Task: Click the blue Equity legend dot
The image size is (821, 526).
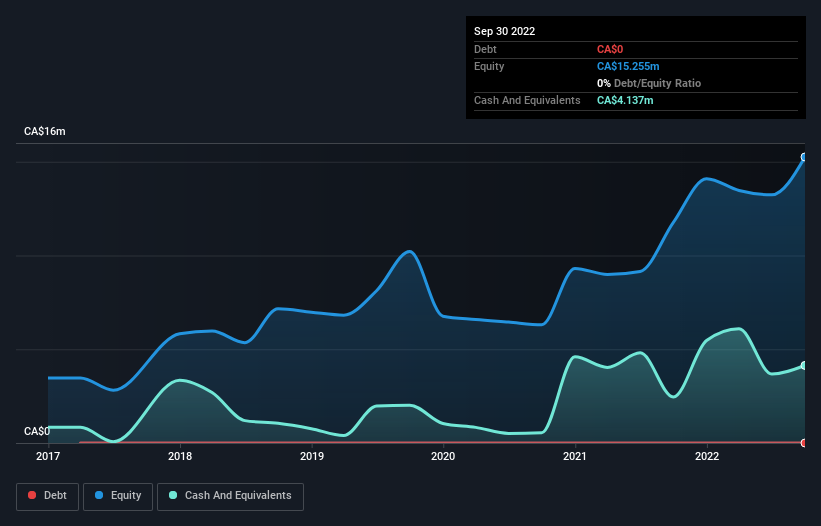Action: pyautogui.click(x=99, y=495)
